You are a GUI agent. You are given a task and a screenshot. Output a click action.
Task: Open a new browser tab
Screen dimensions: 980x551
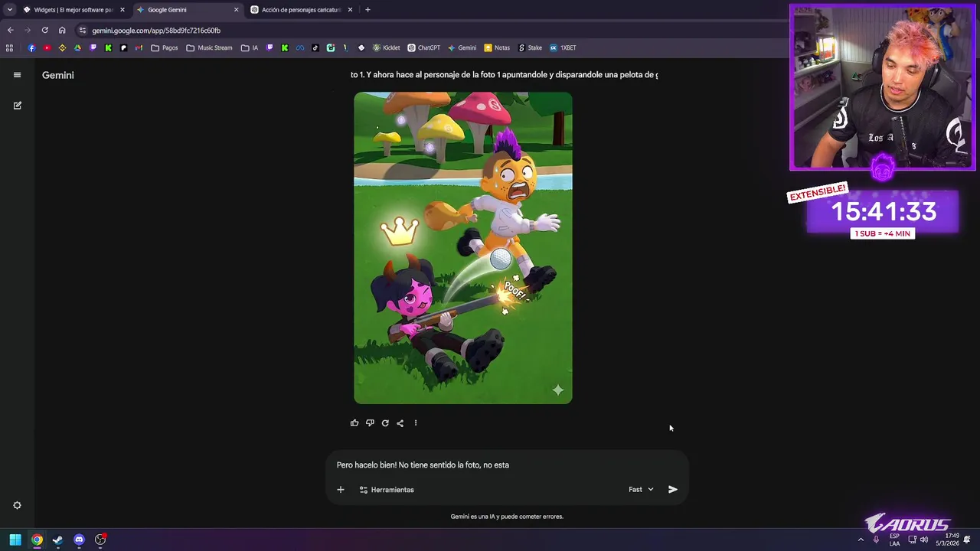(367, 10)
